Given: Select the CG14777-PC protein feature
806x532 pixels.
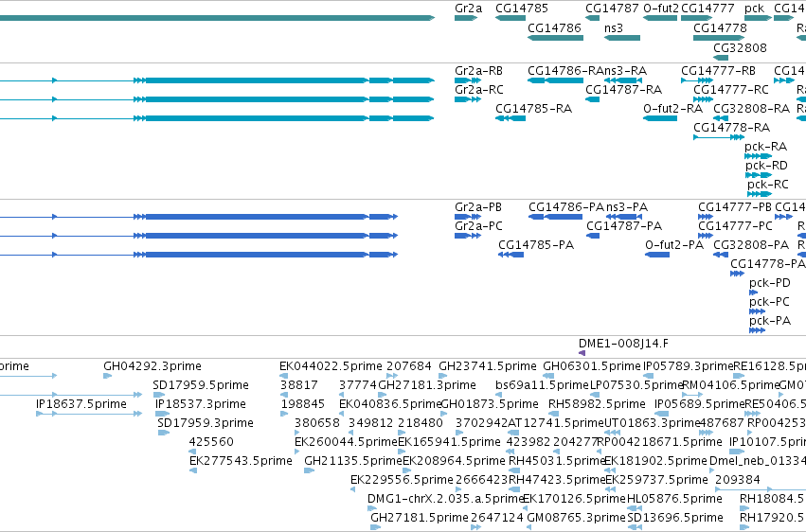Looking at the screenshot, I should point(706,237).
